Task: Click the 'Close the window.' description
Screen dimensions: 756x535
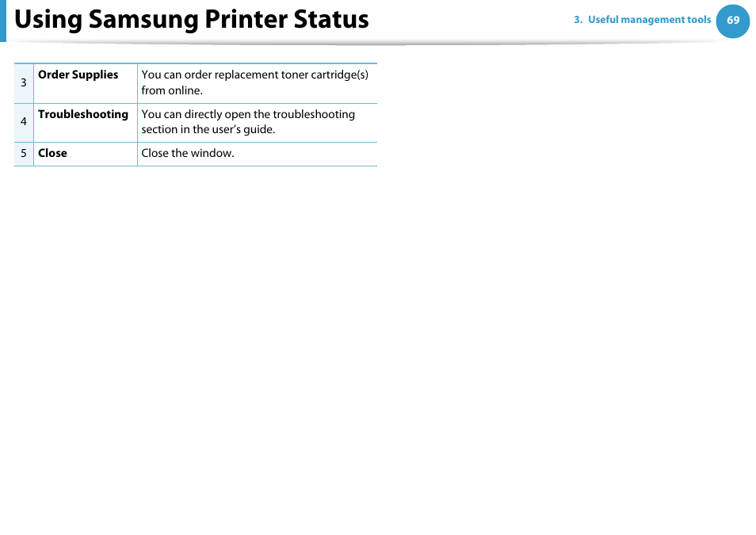Action: tap(188, 153)
